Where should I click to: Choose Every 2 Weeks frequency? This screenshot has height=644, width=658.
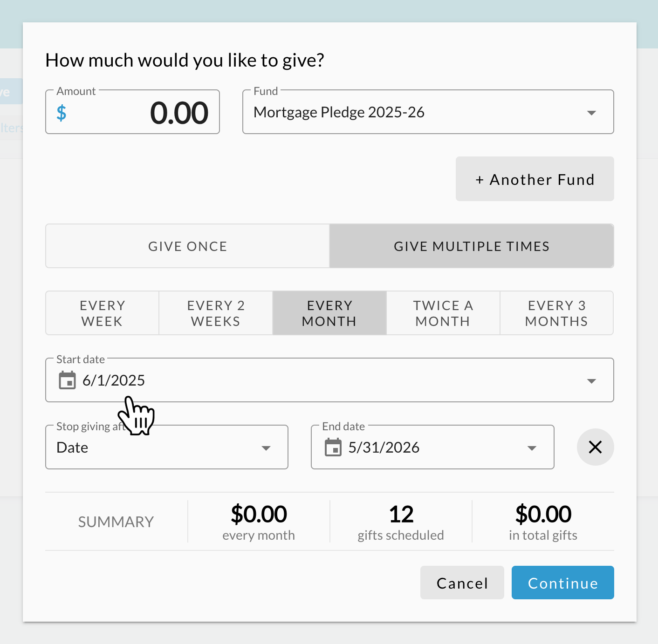tap(216, 313)
